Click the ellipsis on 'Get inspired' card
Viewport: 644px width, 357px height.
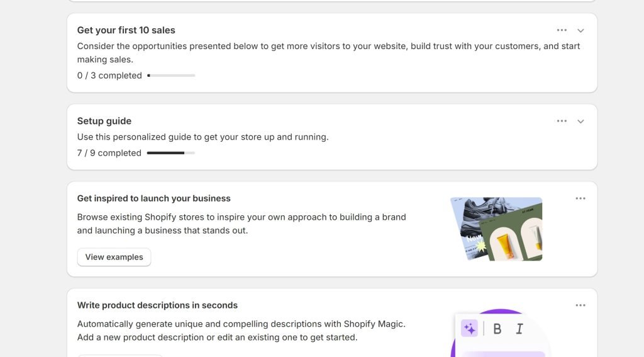[x=580, y=198]
